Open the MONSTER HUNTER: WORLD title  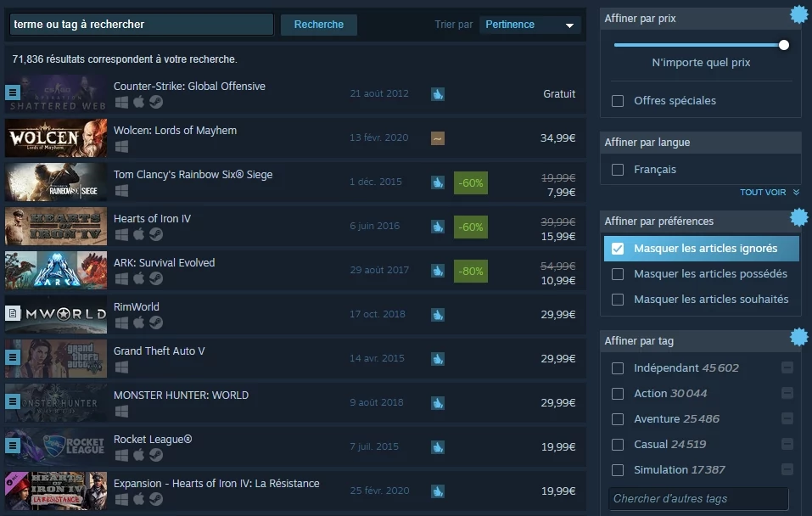(182, 395)
